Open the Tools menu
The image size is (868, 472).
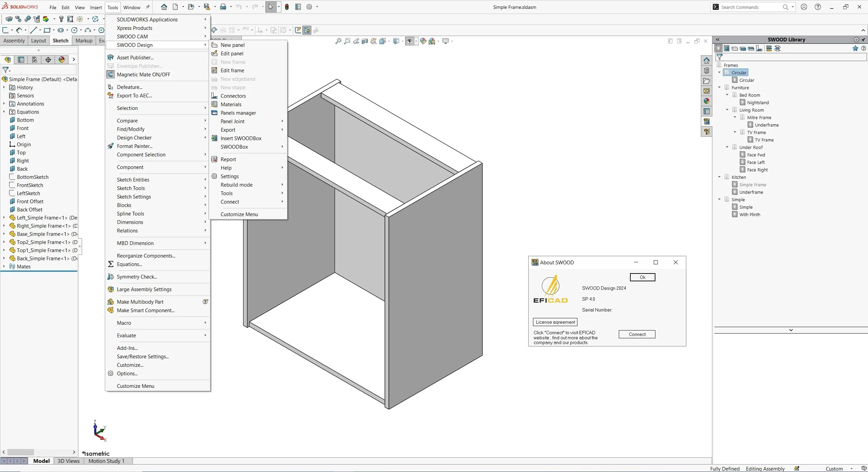pyautogui.click(x=113, y=7)
